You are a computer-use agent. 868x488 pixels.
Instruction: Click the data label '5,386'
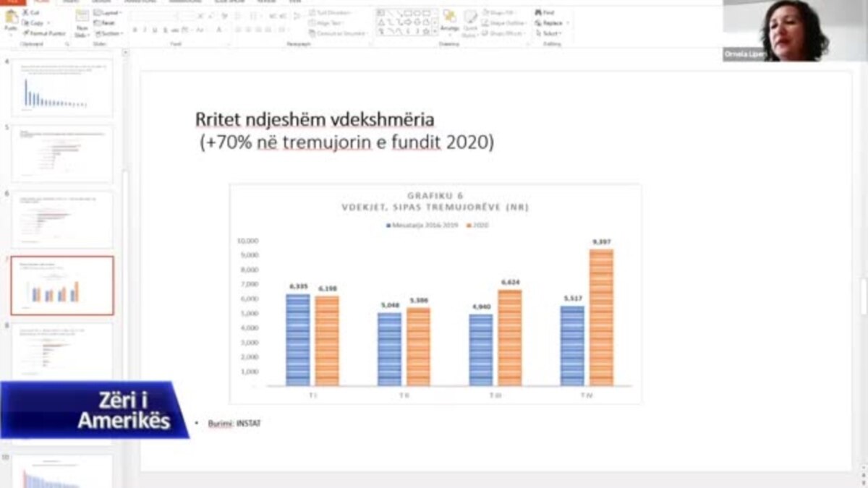tap(418, 300)
